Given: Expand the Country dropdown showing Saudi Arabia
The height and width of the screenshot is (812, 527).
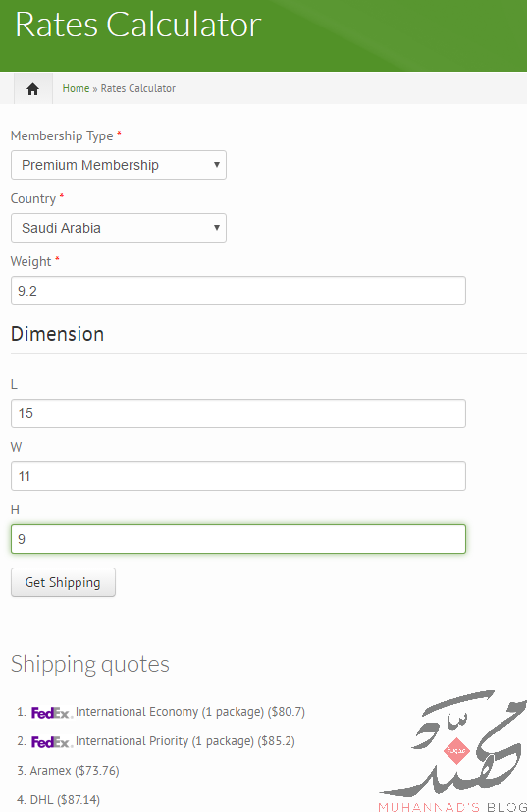Looking at the screenshot, I should click(x=119, y=228).
